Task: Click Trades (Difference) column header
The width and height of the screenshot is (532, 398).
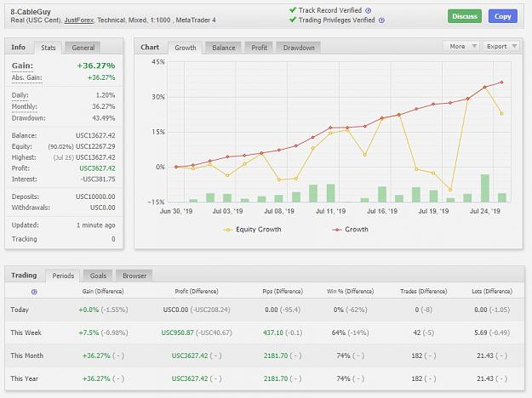Action: [x=423, y=292]
